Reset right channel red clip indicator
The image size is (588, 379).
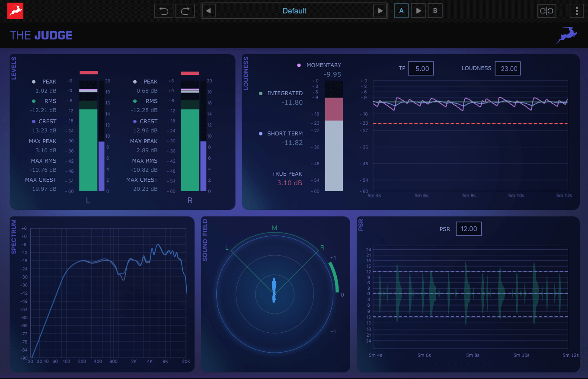tap(190, 73)
